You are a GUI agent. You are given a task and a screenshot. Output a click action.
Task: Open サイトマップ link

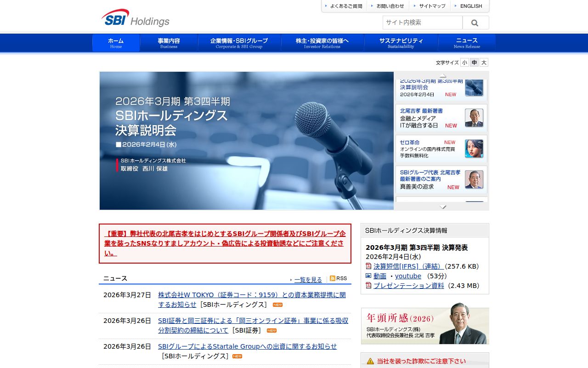click(430, 6)
